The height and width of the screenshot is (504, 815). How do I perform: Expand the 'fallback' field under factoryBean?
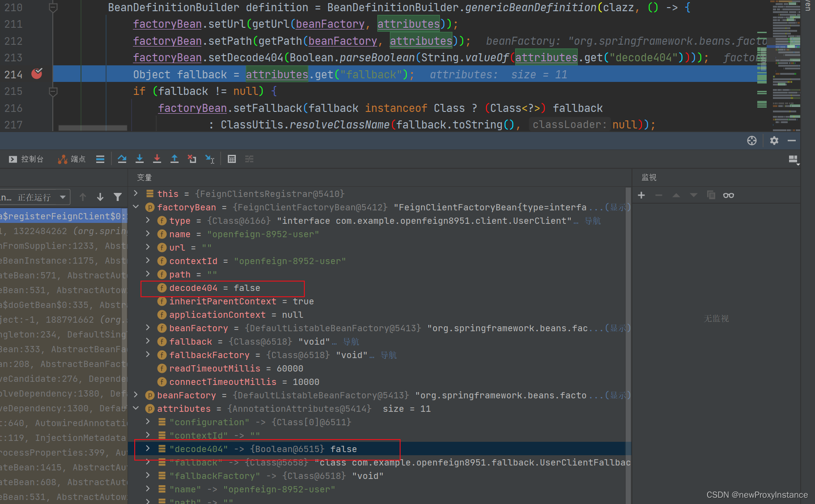point(148,341)
